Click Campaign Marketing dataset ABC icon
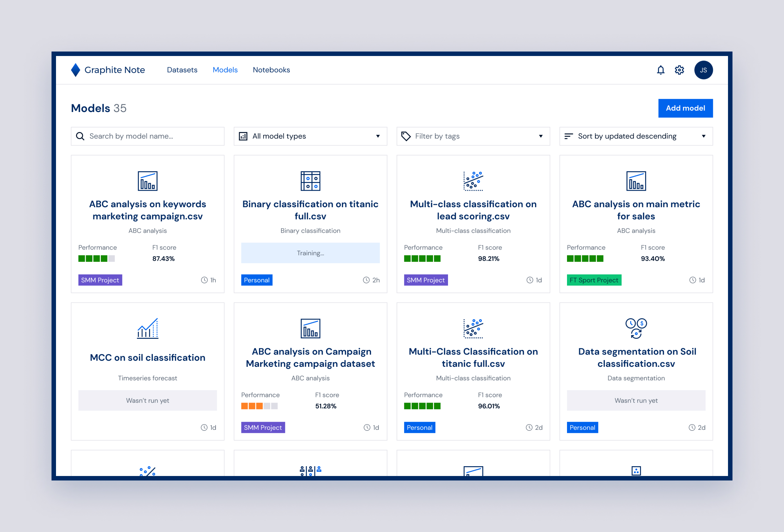 pos(310,328)
